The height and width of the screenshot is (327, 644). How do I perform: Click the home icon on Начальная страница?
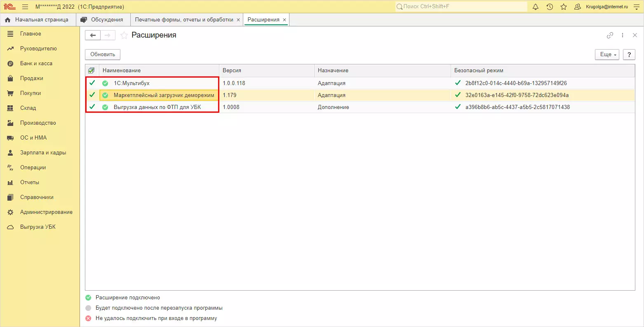click(8, 20)
